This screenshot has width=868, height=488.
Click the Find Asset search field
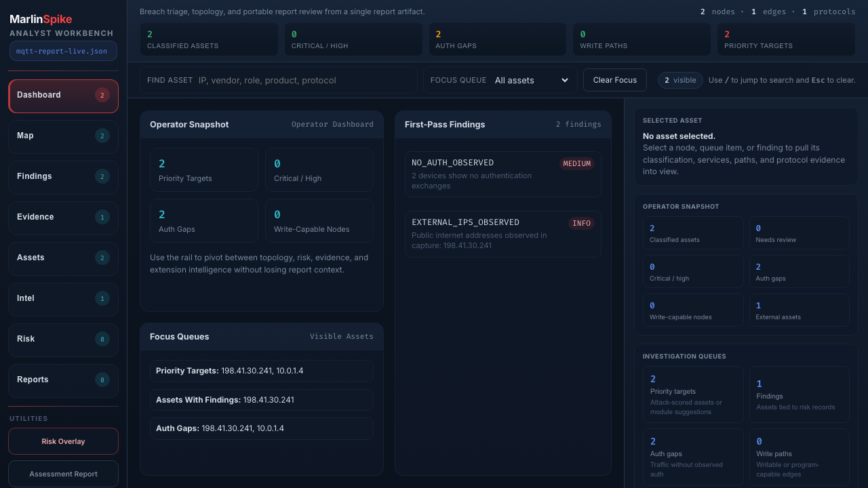(x=305, y=80)
